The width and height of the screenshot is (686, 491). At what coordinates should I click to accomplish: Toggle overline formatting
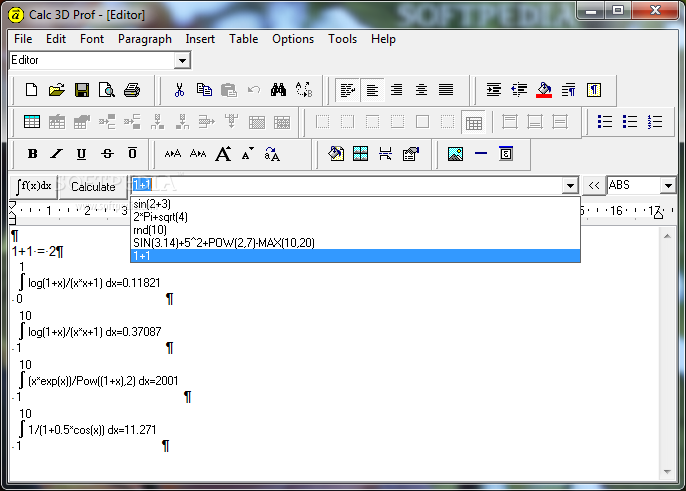pos(132,154)
